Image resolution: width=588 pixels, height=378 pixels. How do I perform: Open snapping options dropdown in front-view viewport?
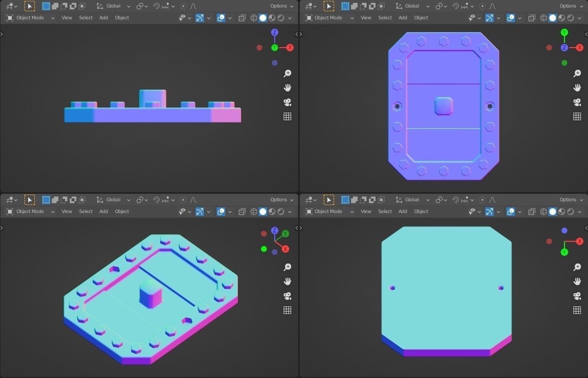[169, 6]
